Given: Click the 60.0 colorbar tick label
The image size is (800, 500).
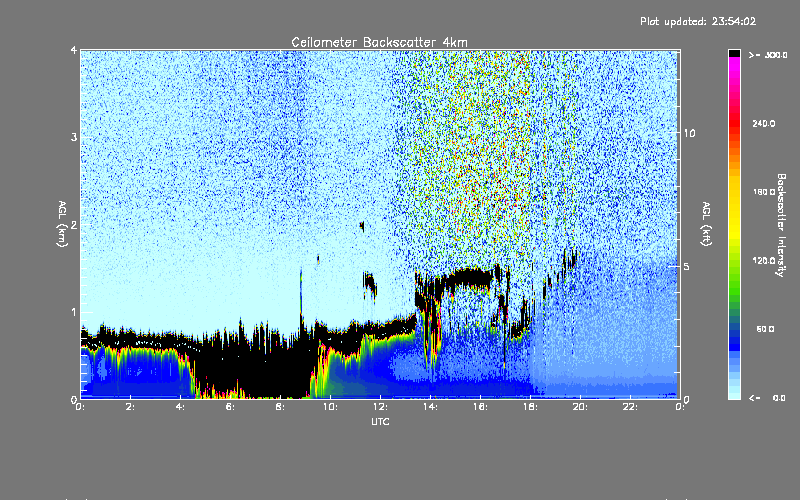Looking at the screenshot, I should click(765, 329).
